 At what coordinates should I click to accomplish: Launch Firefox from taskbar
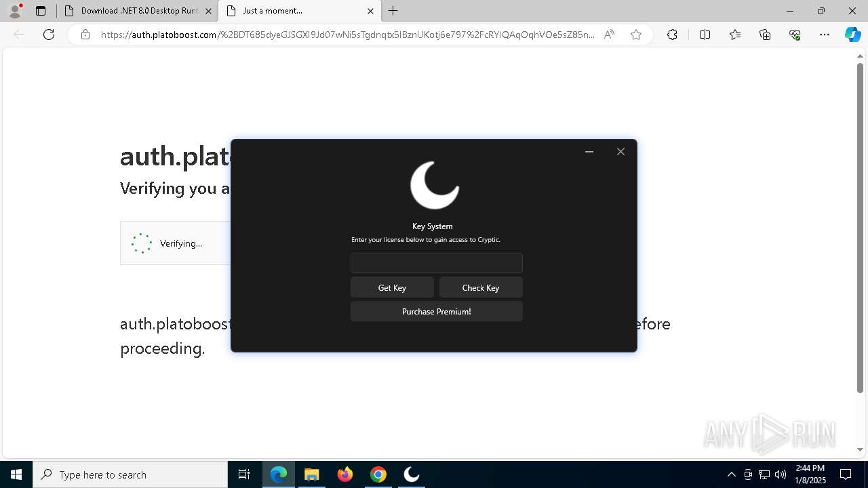coord(345,474)
